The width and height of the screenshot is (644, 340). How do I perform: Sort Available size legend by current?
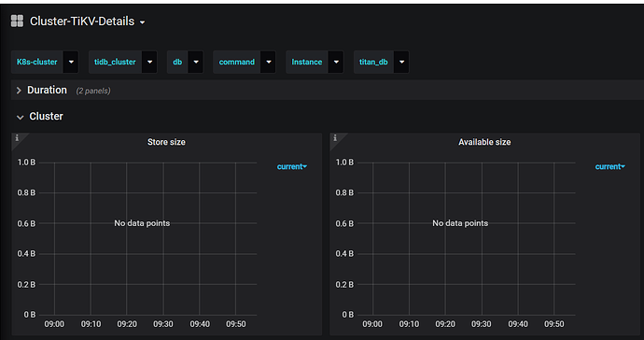[x=609, y=166]
